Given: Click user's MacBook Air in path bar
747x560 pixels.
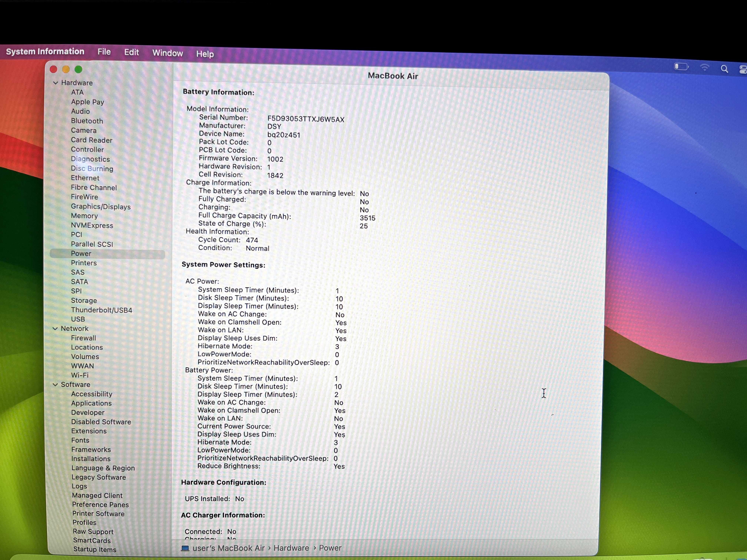Looking at the screenshot, I should [x=229, y=548].
